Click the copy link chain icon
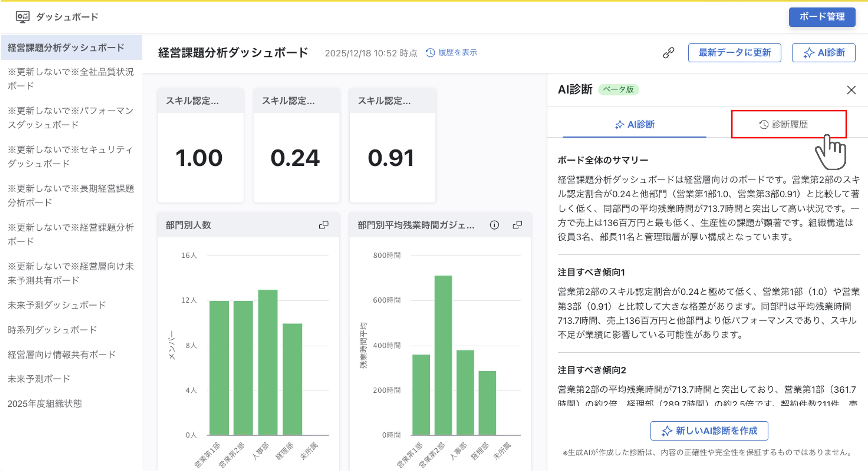The image size is (868, 471). pos(668,53)
